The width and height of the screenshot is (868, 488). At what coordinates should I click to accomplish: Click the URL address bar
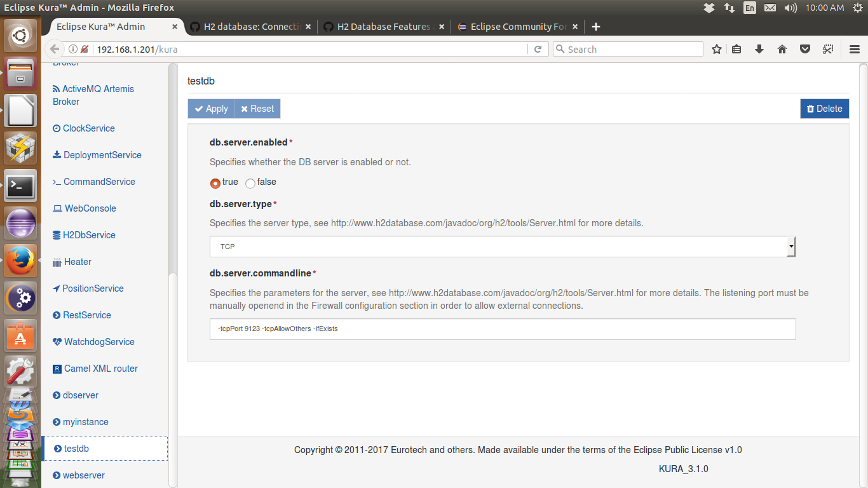point(311,49)
